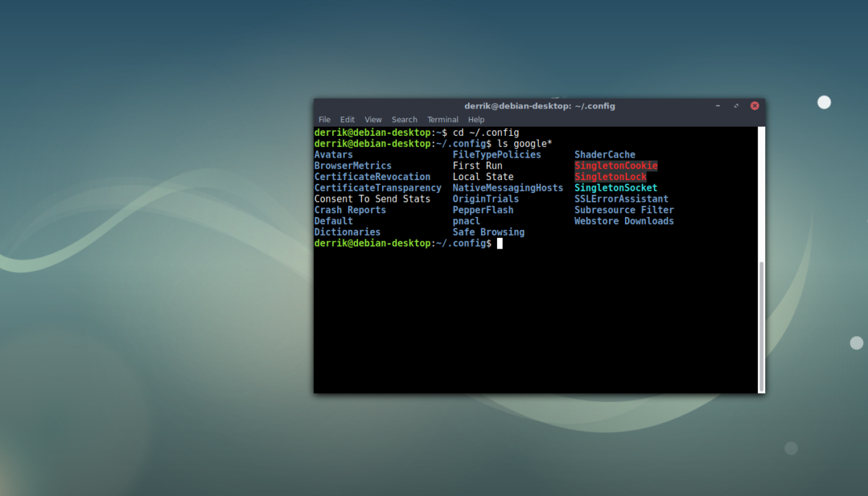Click the 'Default' directory entry
Image resolution: width=868 pixels, height=496 pixels.
pyautogui.click(x=333, y=221)
